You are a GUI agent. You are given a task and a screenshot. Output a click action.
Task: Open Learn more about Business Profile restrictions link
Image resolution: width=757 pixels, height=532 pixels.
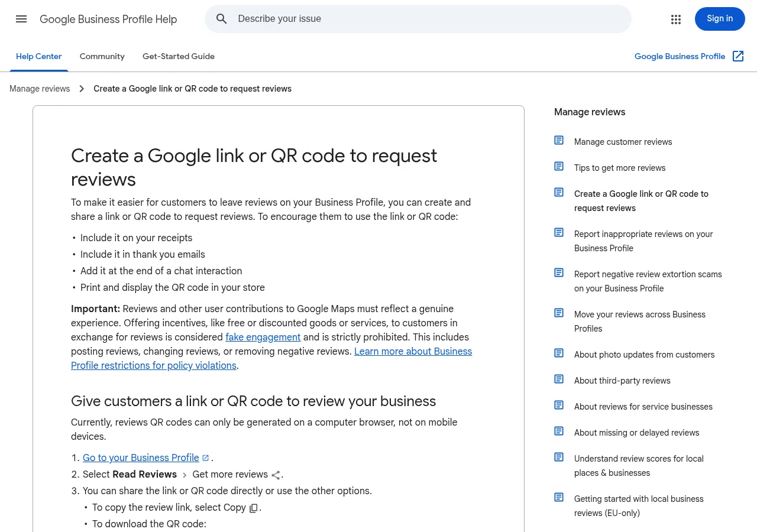pyautogui.click(x=271, y=358)
